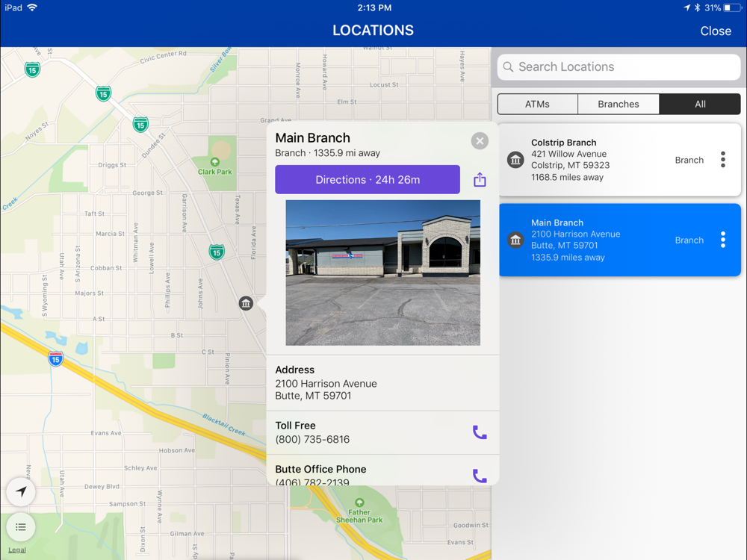747x560 pixels.
Task: Show only ATMs filter
Action: (537, 105)
